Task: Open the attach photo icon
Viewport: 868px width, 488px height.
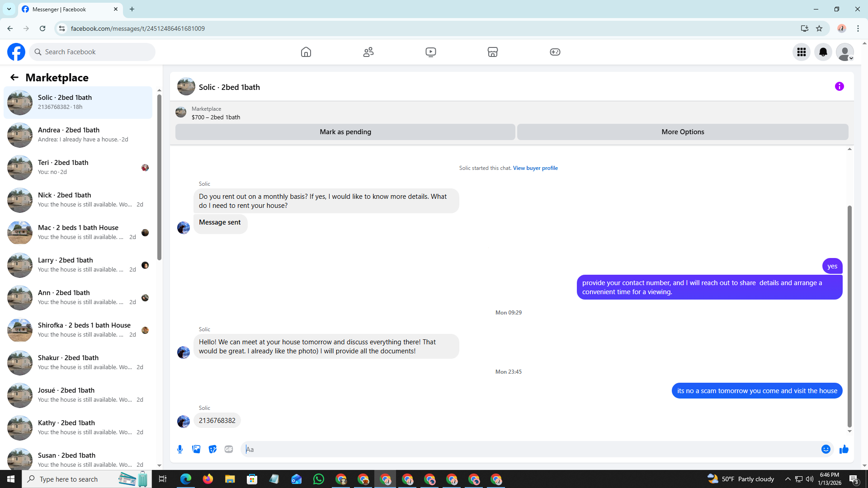Action: 196,449
